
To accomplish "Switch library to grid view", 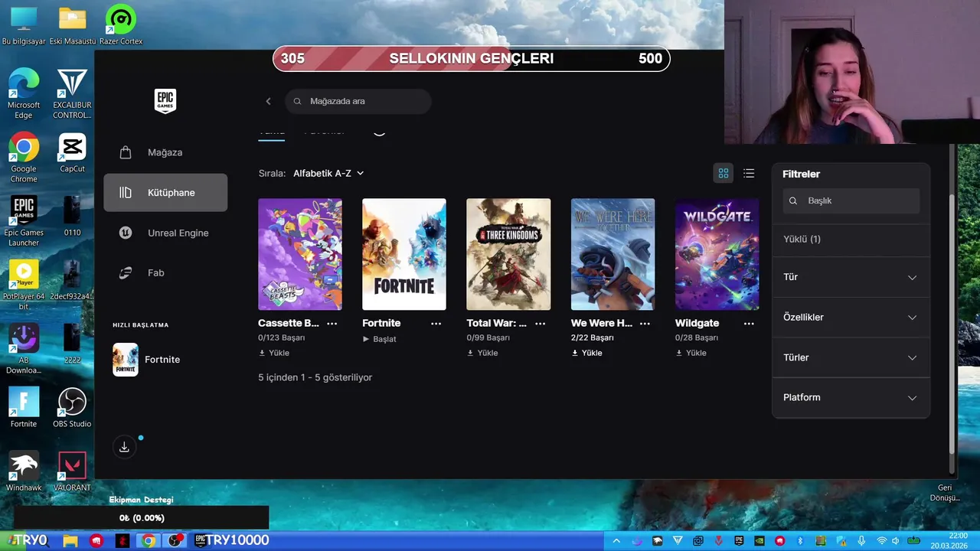I will pos(723,174).
